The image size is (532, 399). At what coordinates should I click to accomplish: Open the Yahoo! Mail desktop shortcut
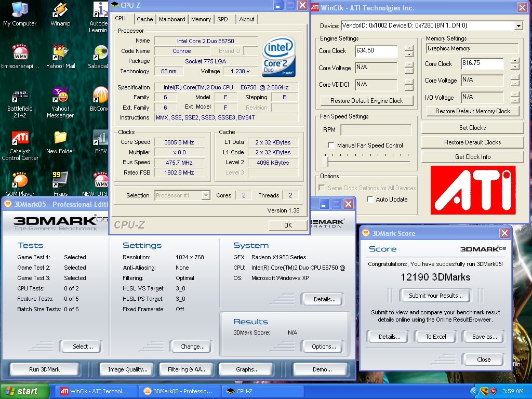(60, 57)
